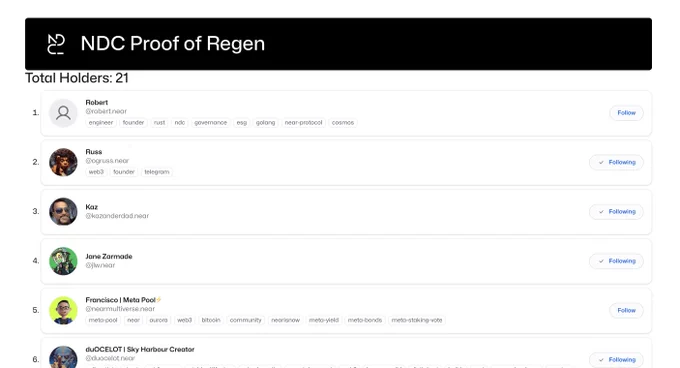Screen dimensions: 680x368
Task: Open the Kaz profile name link
Action: click(x=92, y=207)
